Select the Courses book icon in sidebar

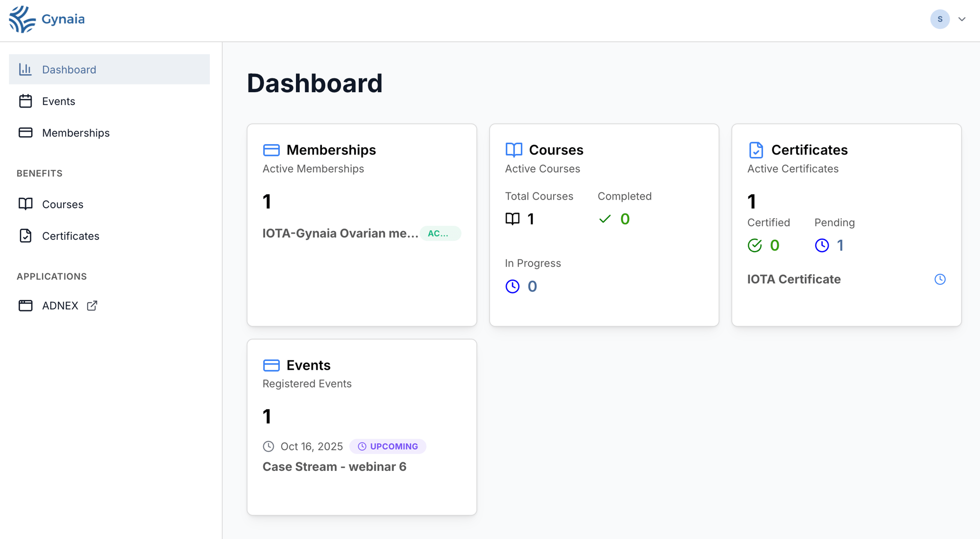pyautogui.click(x=25, y=204)
